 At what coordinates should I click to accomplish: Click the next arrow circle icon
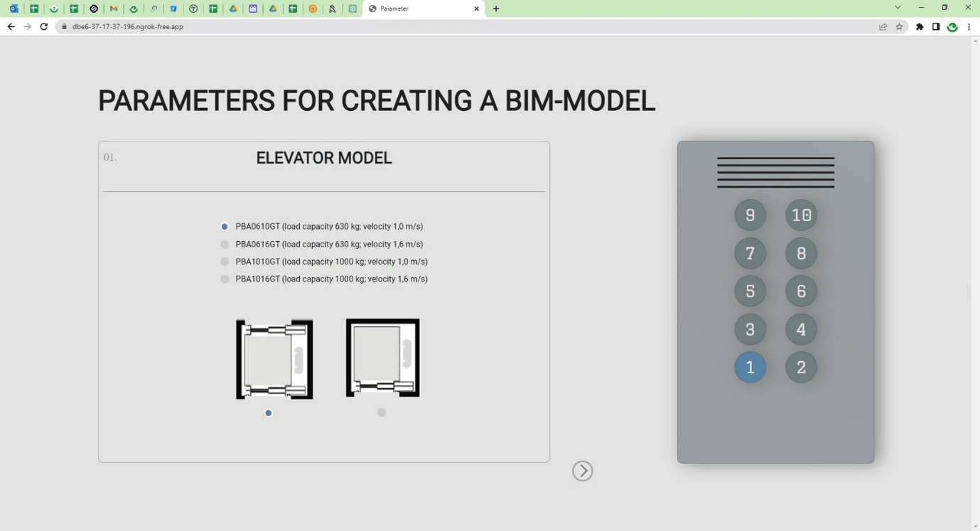click(x=582, y=471)
